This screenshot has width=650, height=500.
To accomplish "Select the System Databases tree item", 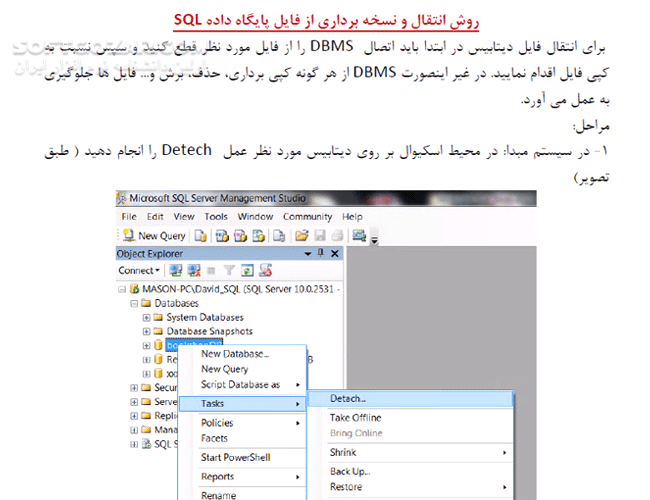I will click(205, 318).
